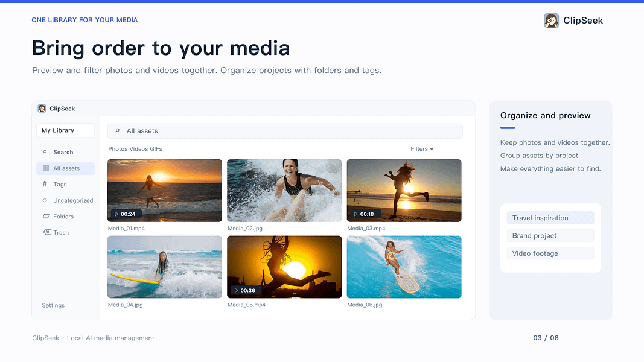Play the 00:36 video on Media_05.mp4
Image resolution: width=644 pixels, height=362 pixels.
[x=245, y=290]
